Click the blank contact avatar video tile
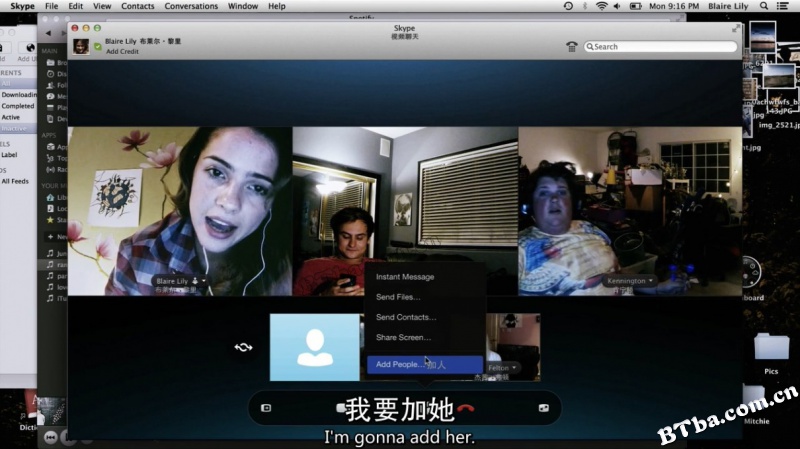This screenshot has height=449, width=800. (314, 347)
